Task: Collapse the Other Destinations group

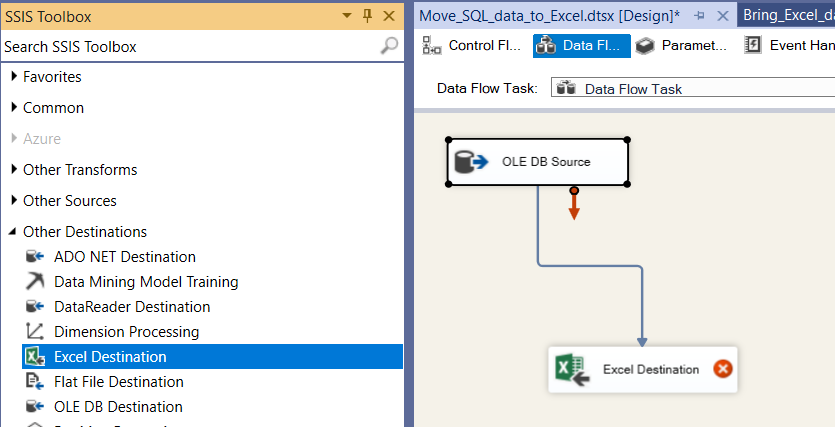Action: coord(14,232)
